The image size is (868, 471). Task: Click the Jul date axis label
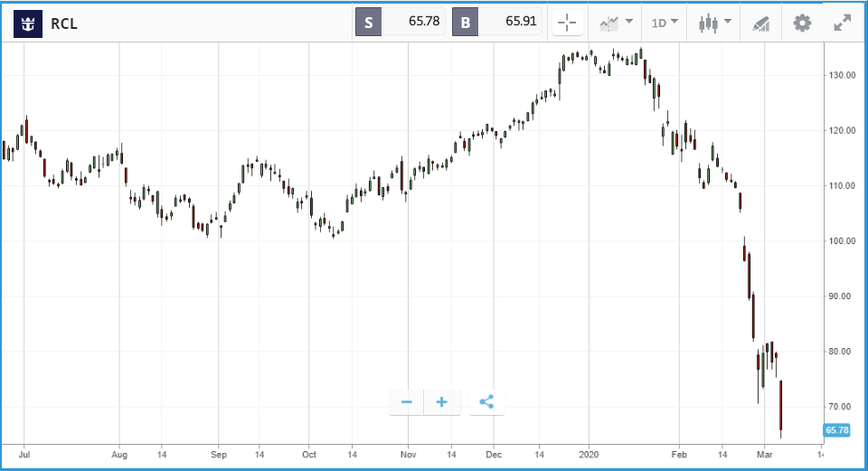pyautogui.click(x=24, y=455)
